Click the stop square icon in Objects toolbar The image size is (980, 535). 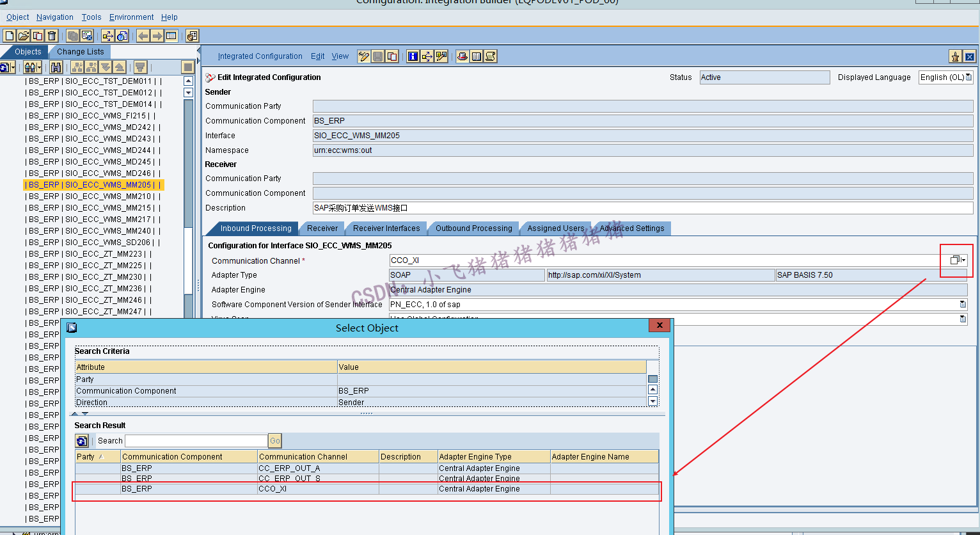click(x=188, y=67)
